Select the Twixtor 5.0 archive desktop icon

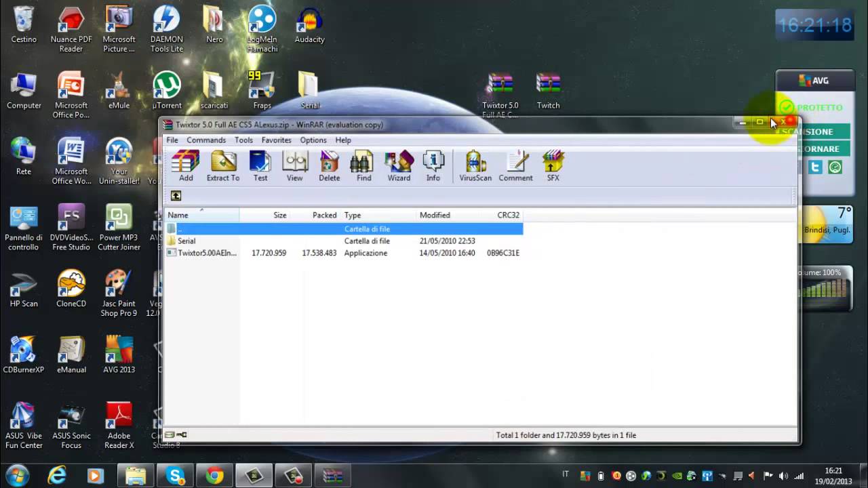(500, 94)
